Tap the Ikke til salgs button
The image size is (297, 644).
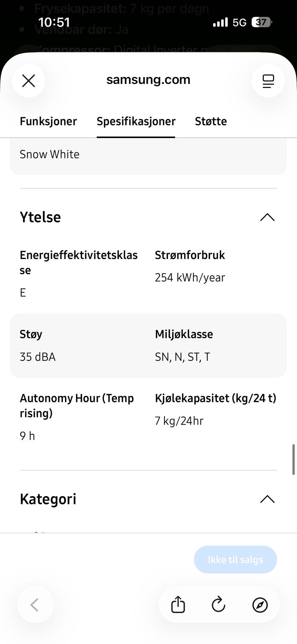coord(235,560)
